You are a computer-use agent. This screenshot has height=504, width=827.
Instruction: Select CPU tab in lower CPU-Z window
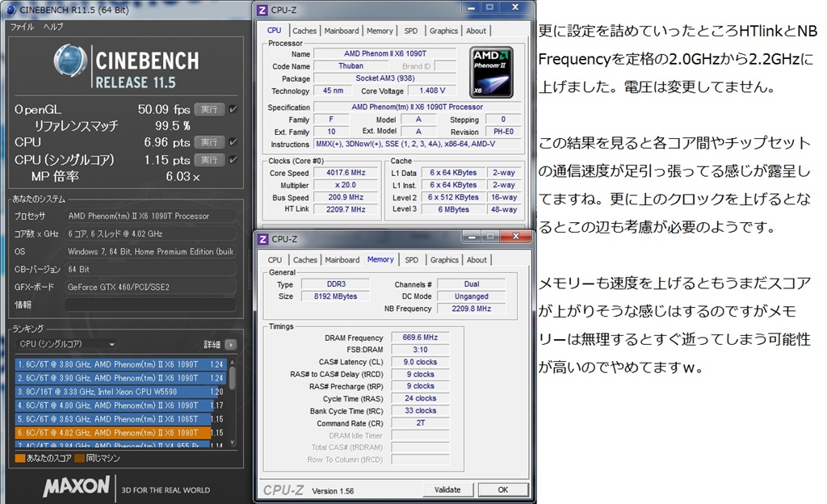pos(275,260)
